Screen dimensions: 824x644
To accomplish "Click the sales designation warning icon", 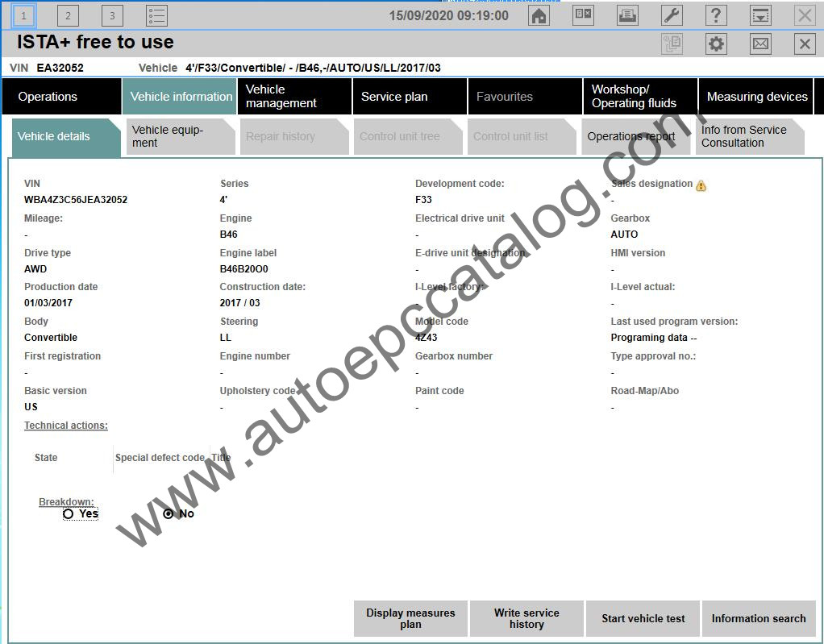I will pos(701,185).
